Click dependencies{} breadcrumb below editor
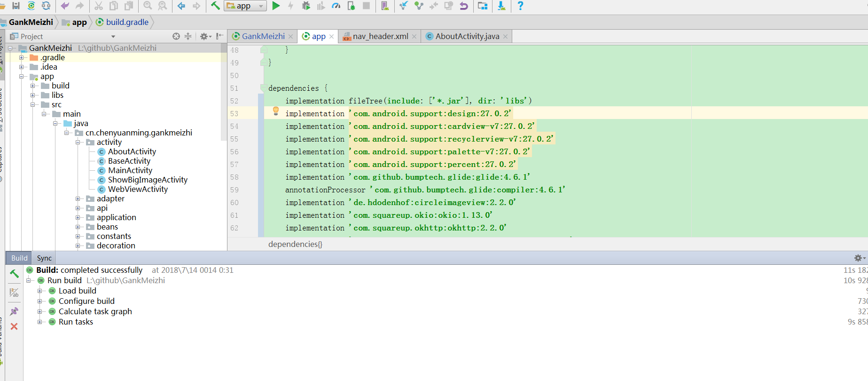Screen dimensions: 868x381 pos(295,244)
